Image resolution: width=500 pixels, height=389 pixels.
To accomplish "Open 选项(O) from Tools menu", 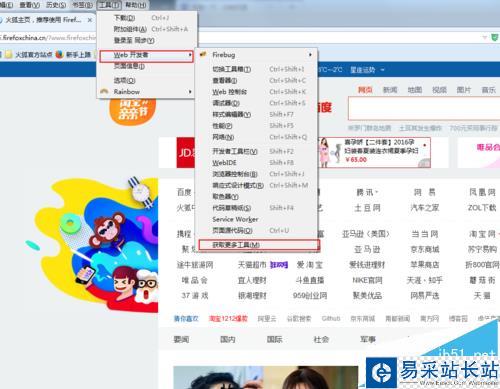I will [146, 80].
